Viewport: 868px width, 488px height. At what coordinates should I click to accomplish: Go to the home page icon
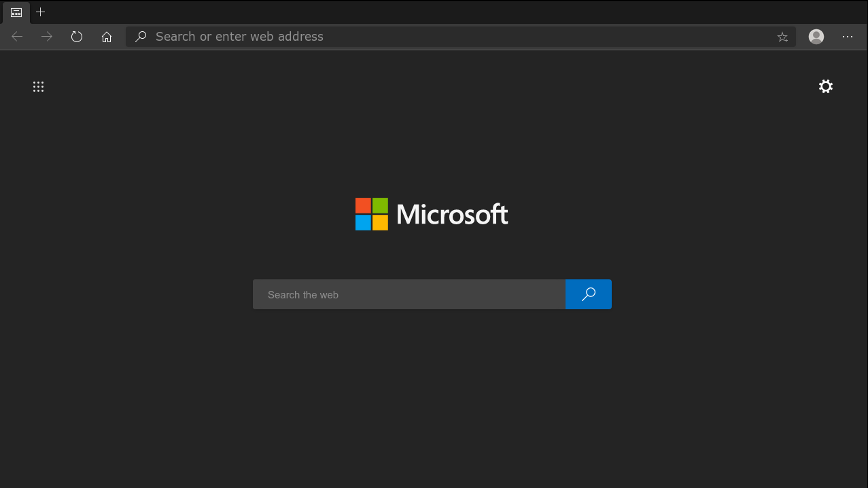click(107, 37)
